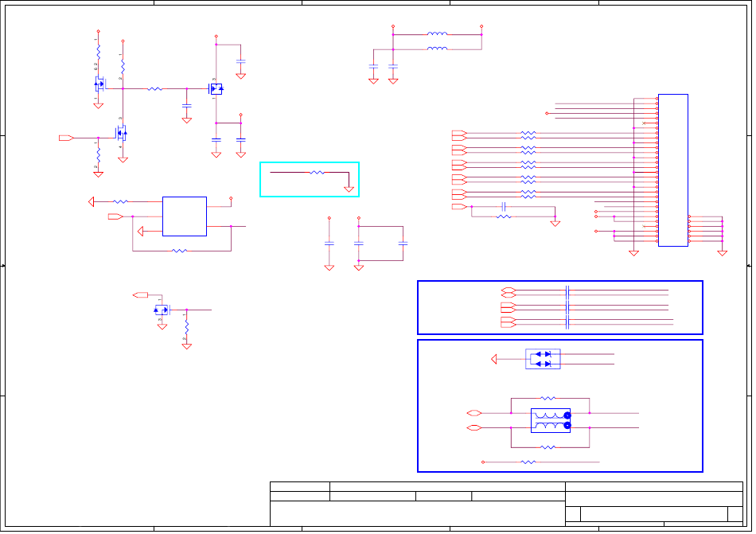Click the ground symbol inside the cyan box
The width and height of the screenshot is (756, 534).
point(349,189)
